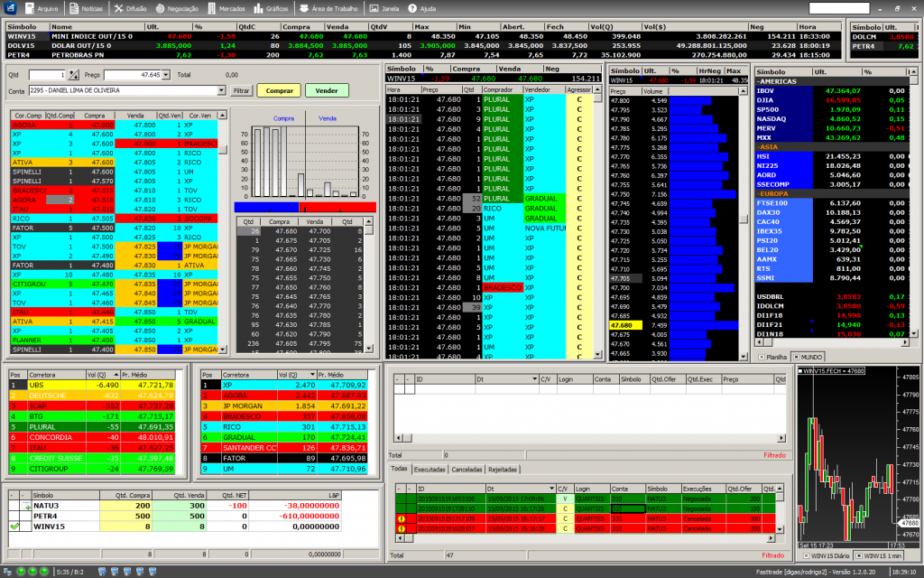Select the Canceladas orders tab
The width and height of the screenshot is (924, 578).
[x=467, y=470]
